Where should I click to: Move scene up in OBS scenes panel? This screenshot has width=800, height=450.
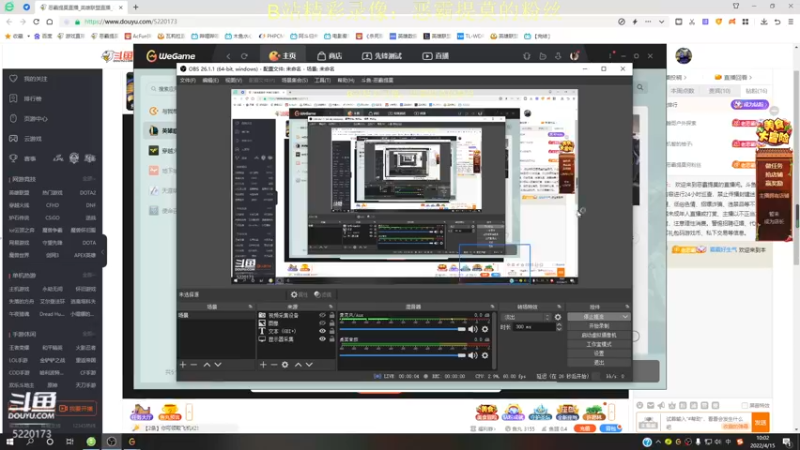pos(207,365)
